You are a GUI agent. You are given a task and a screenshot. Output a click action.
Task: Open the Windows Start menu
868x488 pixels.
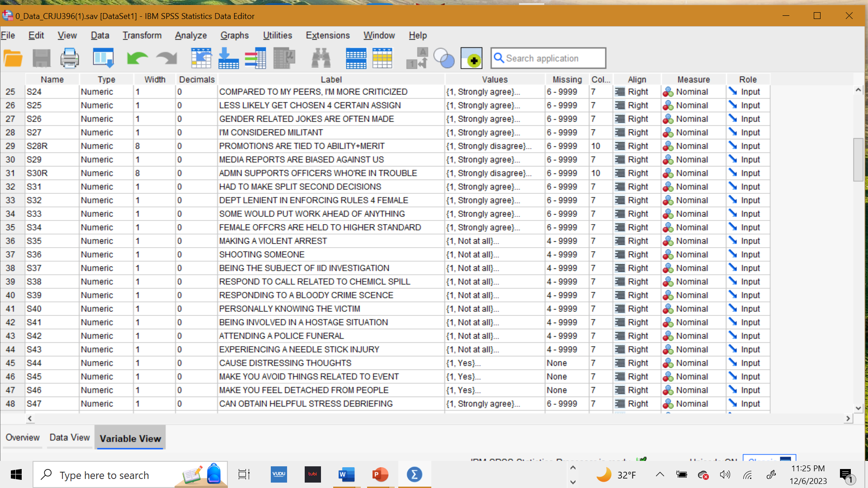pos(16,474)
